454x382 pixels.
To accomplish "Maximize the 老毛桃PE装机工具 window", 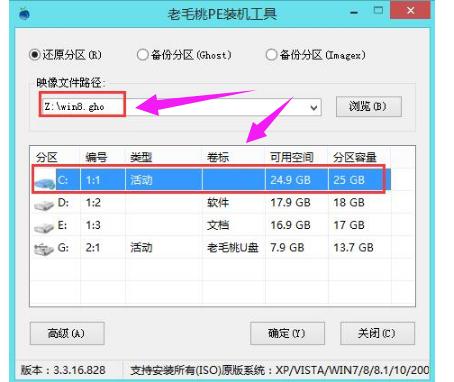I will [378, 11].
